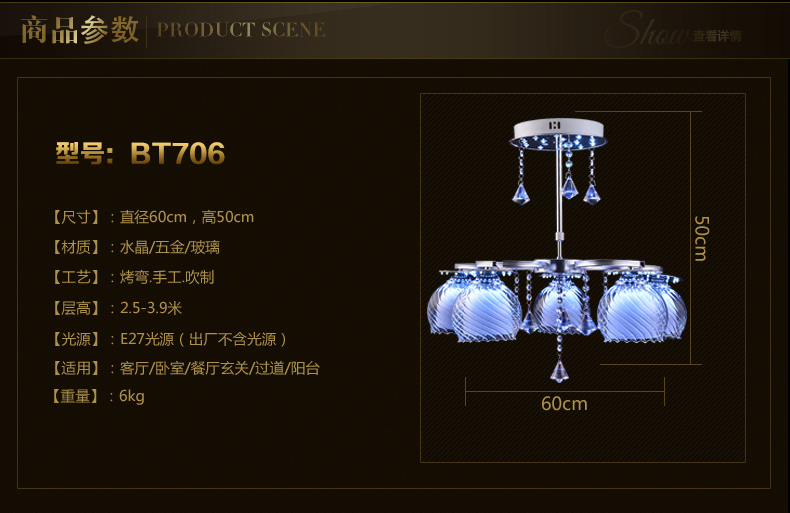Click the 适用 applicable rooms line
790x513 pixels.
click(x=184, y=368)
